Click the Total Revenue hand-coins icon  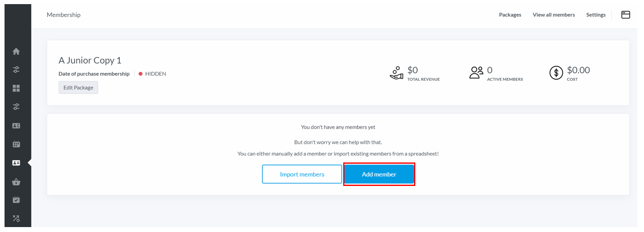pos(396,73)
